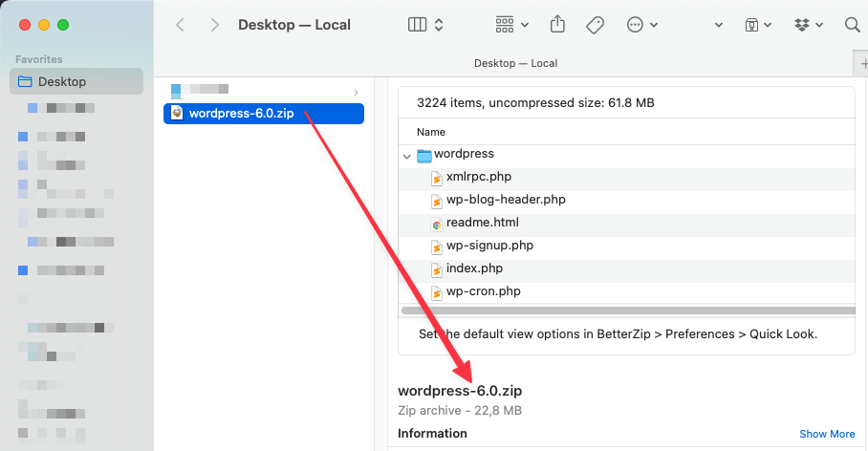Close the Finder window red button

click(25, 25)
